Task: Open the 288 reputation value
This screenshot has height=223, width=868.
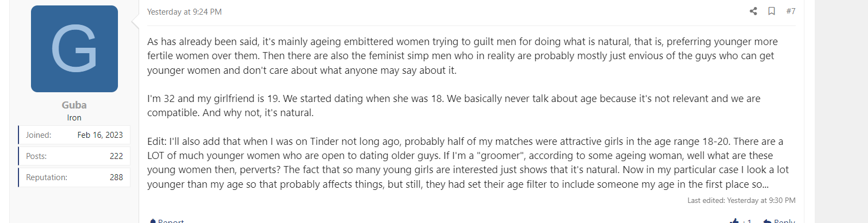Action: 116,177
